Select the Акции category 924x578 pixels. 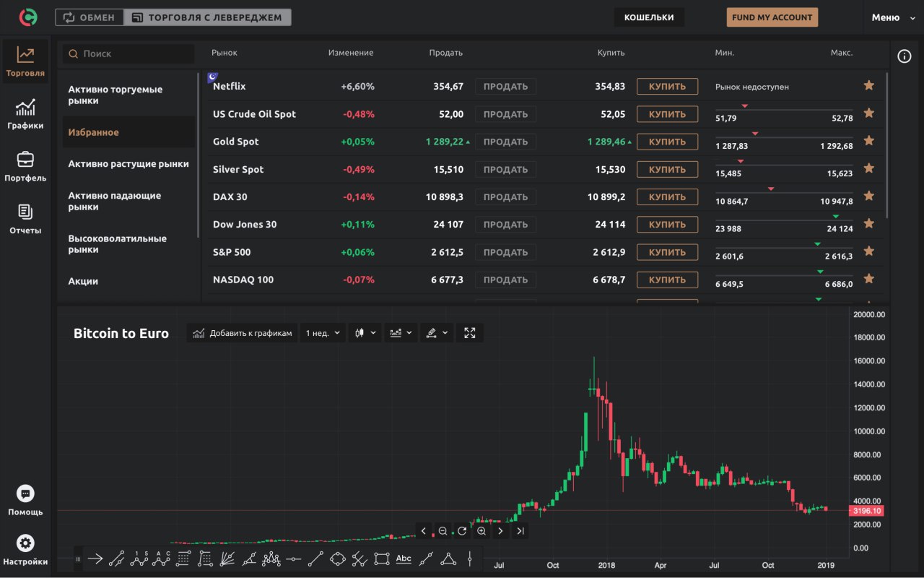[x=127, y=281]
